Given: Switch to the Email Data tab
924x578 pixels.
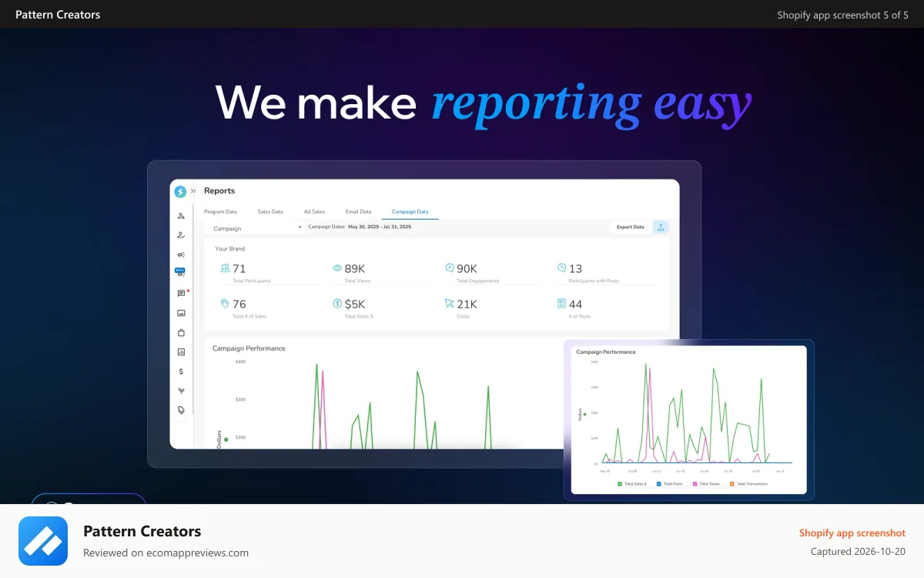Looking at the screenshot, I should tap(358, 211).
